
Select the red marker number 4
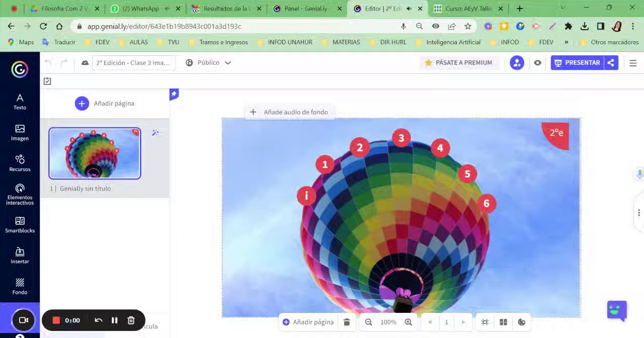(x=440, y=148)
